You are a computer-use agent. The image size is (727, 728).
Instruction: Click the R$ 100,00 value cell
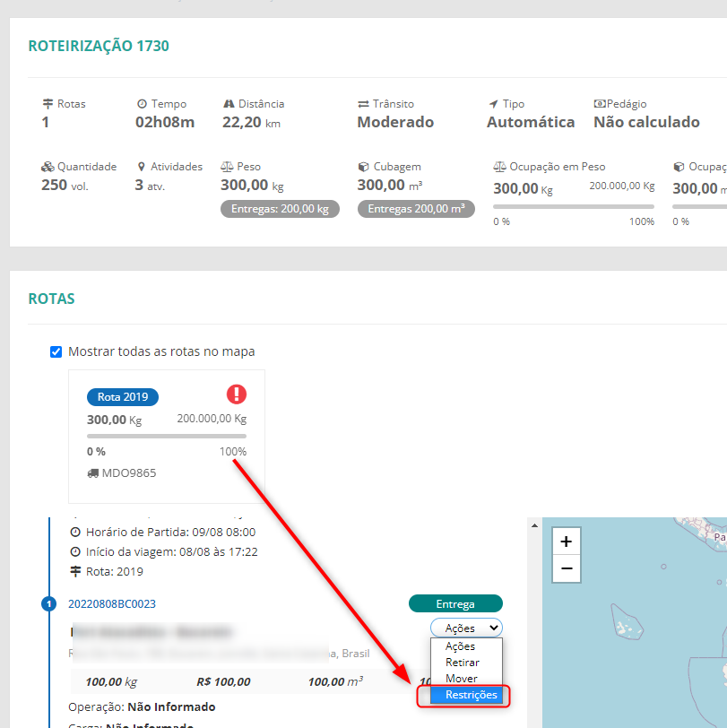[223, 681]
